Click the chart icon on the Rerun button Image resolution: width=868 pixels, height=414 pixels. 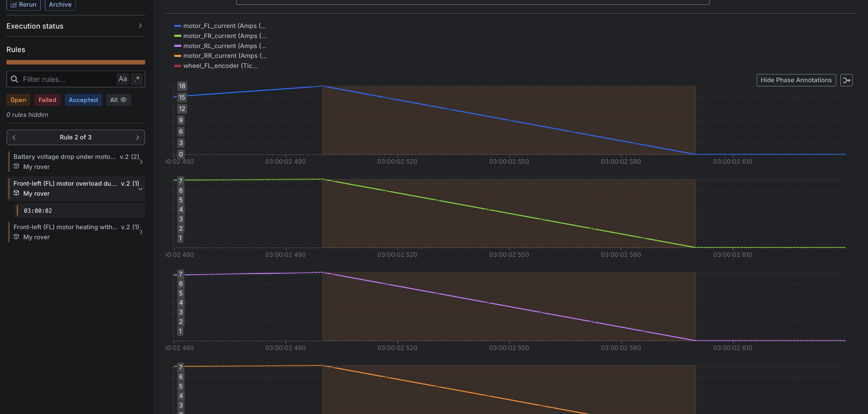coord(13,4)
